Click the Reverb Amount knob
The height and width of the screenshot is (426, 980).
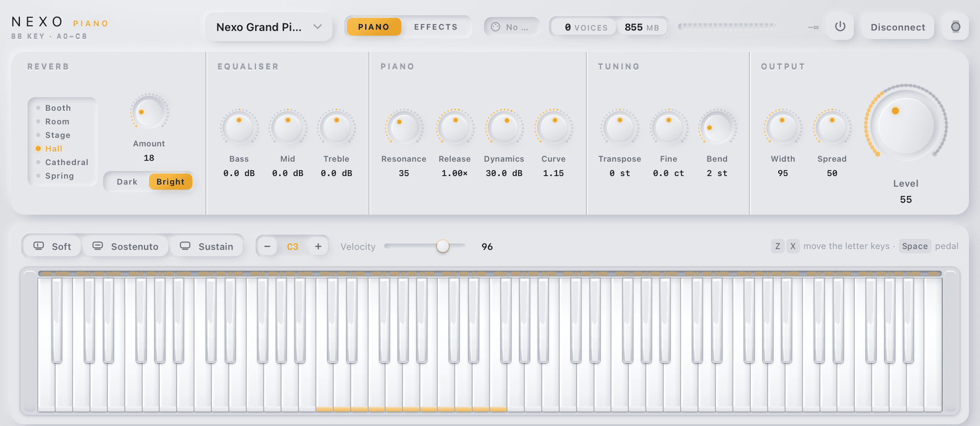[149, 112]
